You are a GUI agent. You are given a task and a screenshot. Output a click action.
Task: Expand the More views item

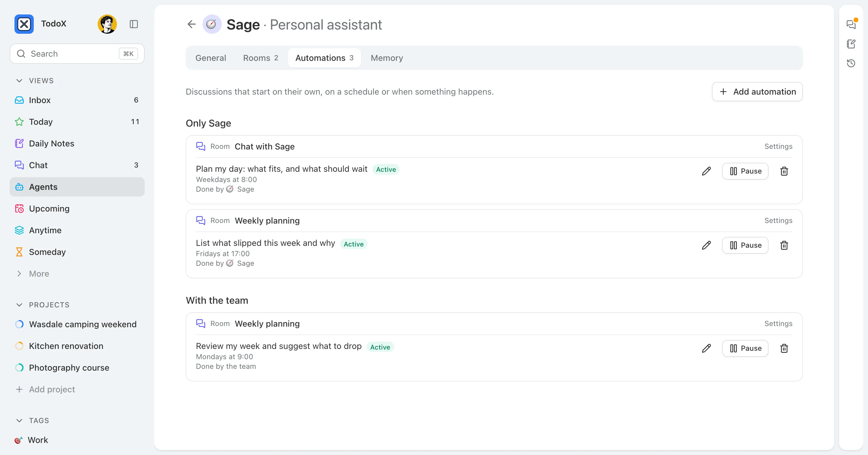(x=77, y=274)
